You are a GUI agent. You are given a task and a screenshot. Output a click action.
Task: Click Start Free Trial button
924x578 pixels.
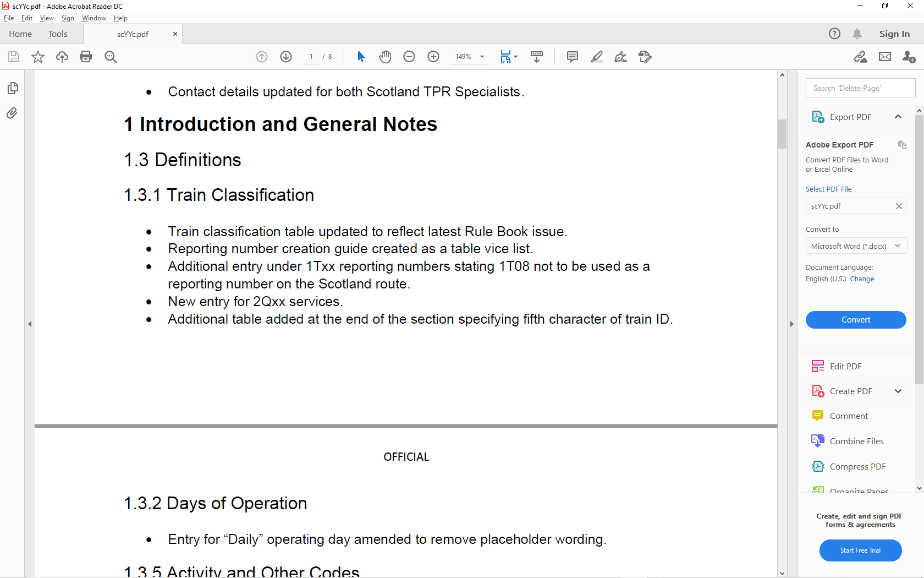click(860, 550)
